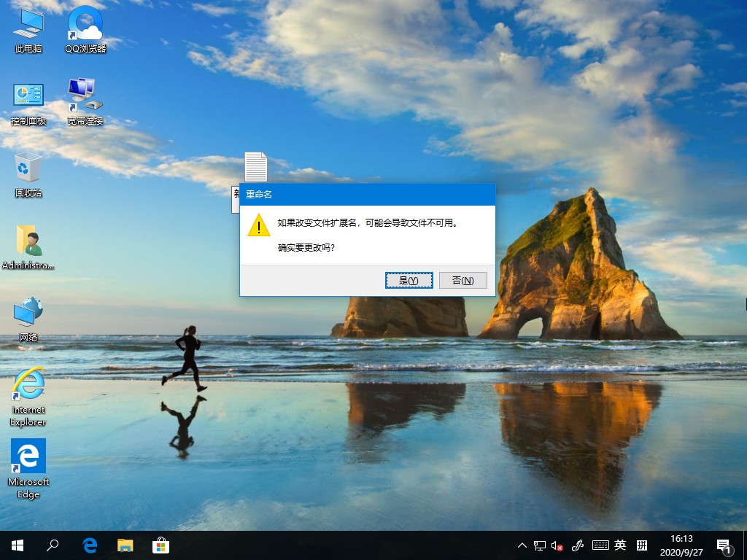The image size is (747, 560).
Task: Open Windows Search on the taskbar
Action: click(x=53, y=545)
